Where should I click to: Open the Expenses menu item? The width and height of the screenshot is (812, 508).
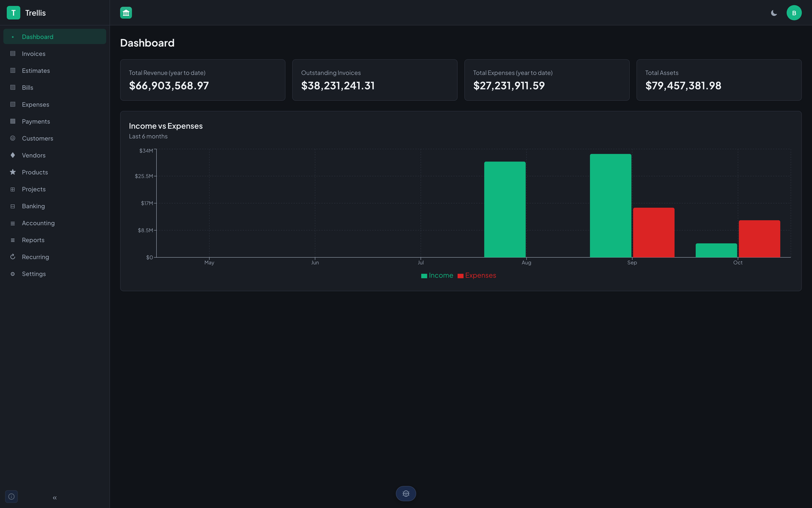point(55,104)
